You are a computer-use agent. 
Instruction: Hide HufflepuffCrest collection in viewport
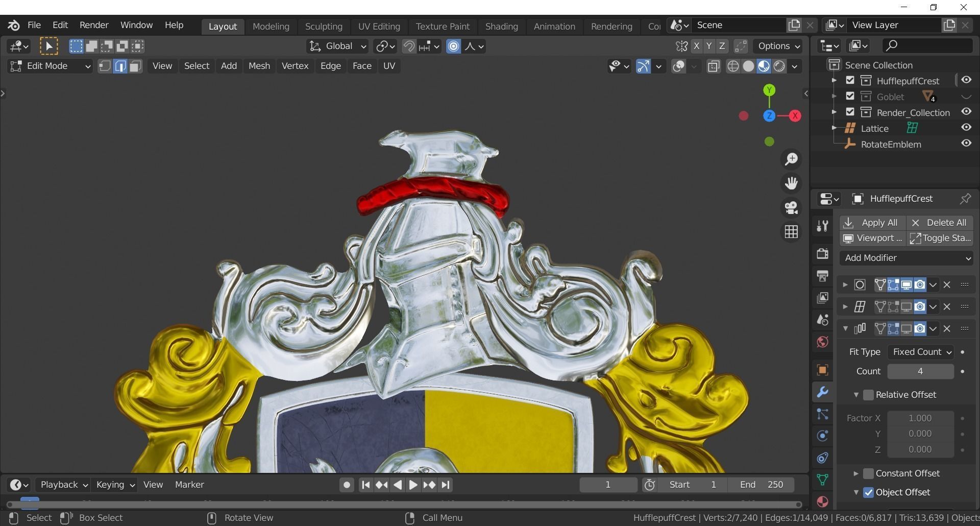pos(966,80)
